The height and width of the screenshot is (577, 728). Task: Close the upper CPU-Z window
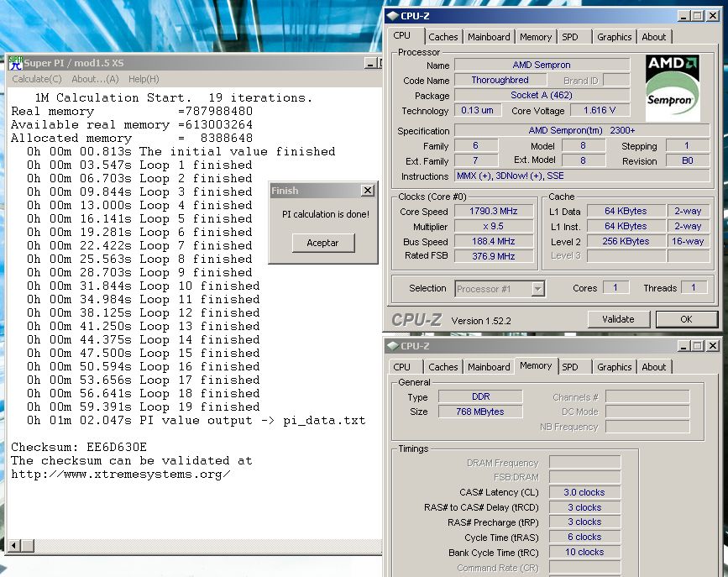tap(713, 16)
